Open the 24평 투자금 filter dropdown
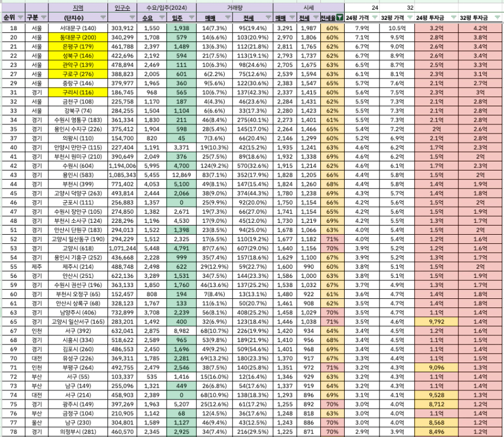Screen dimensions: 504x437 (x=453, y=18)
